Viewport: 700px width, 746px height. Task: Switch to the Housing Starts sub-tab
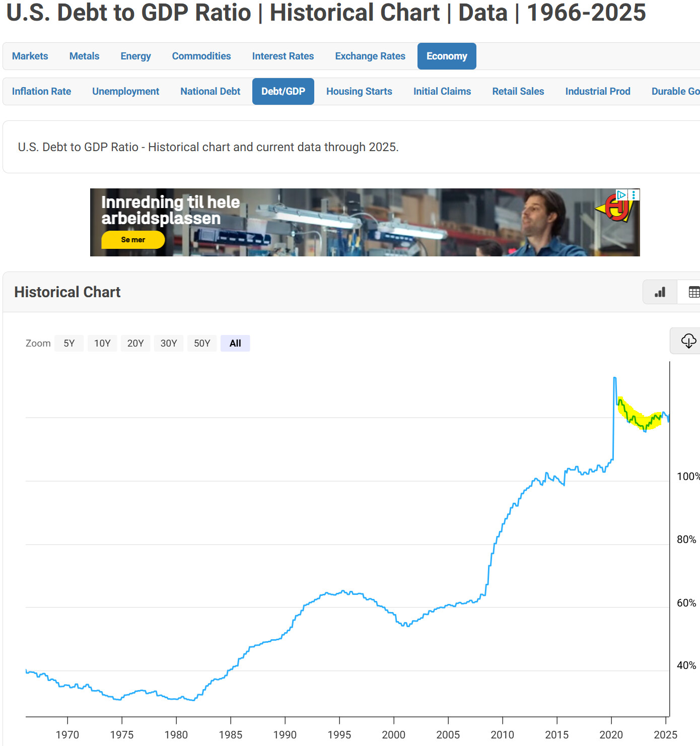pos(359,92)
